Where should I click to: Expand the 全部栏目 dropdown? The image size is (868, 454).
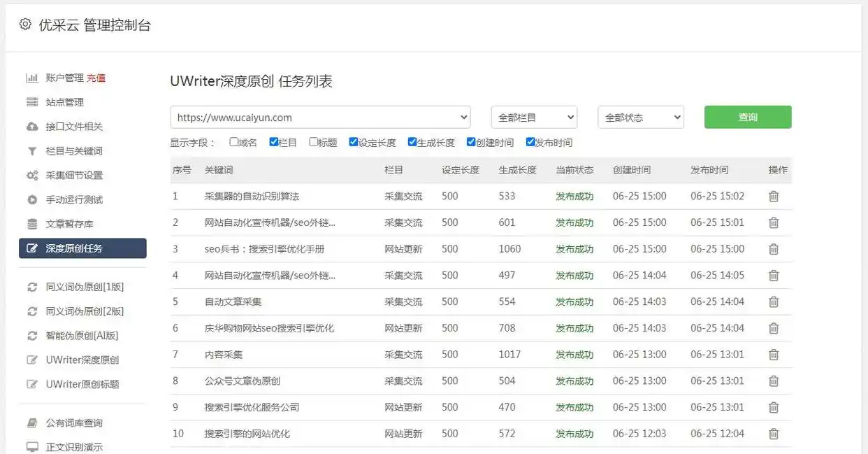click(x=534, y=117)
